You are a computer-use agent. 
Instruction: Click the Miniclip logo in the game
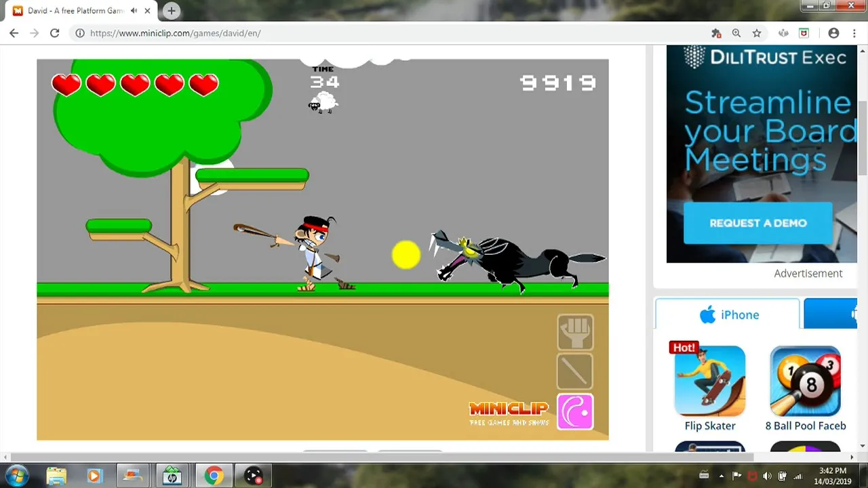pyautogui.click(x=509, y=413)
